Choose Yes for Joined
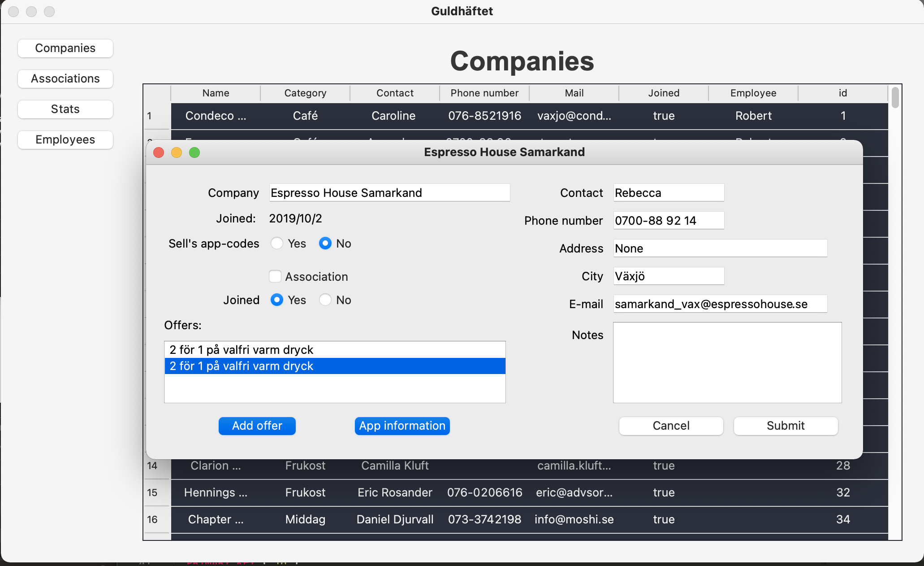Screen dimensions: 924x566 pyautogui.click(x=277, y=300)
